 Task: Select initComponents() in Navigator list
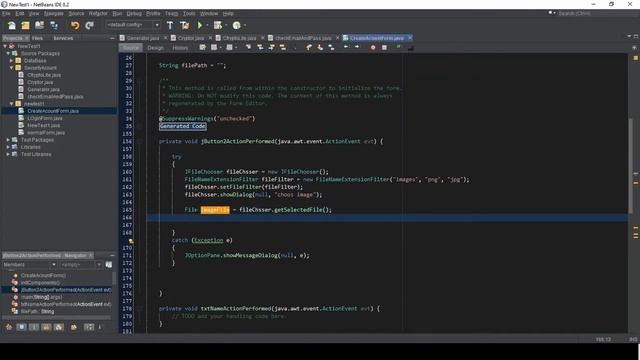[x=40, y=282]
